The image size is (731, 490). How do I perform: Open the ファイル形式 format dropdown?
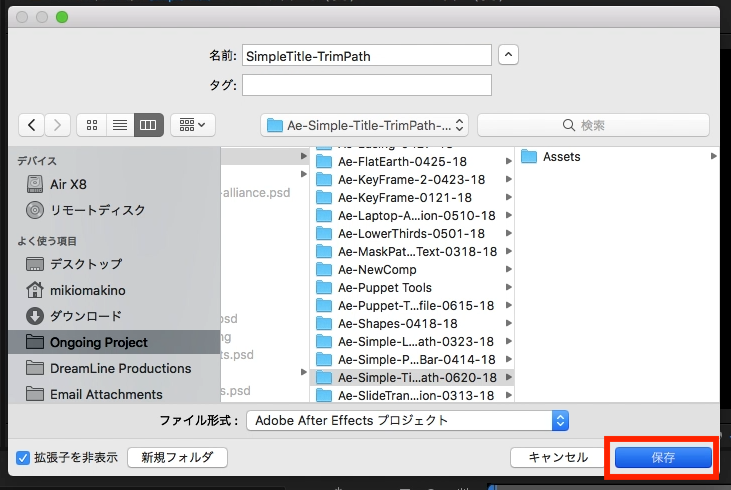pyautogui.click(x=407, y=421)
